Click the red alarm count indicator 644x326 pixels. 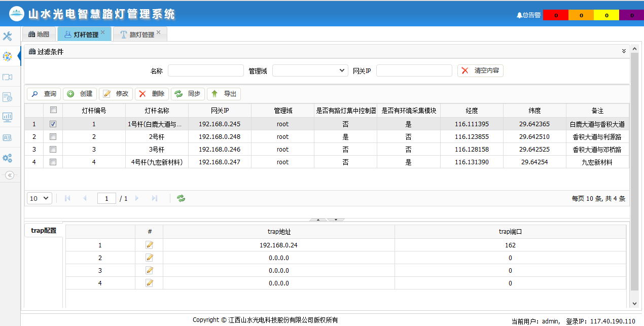556,15
